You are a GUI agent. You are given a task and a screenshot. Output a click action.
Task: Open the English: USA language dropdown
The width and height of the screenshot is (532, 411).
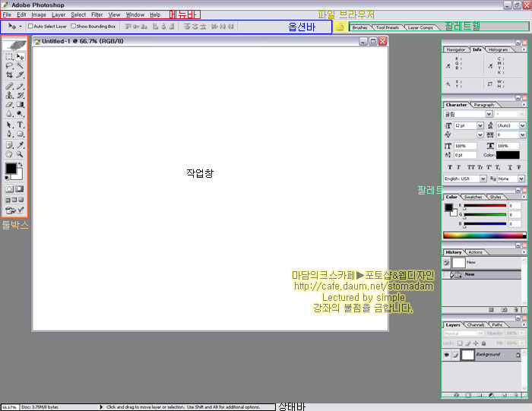click(483, 179)
